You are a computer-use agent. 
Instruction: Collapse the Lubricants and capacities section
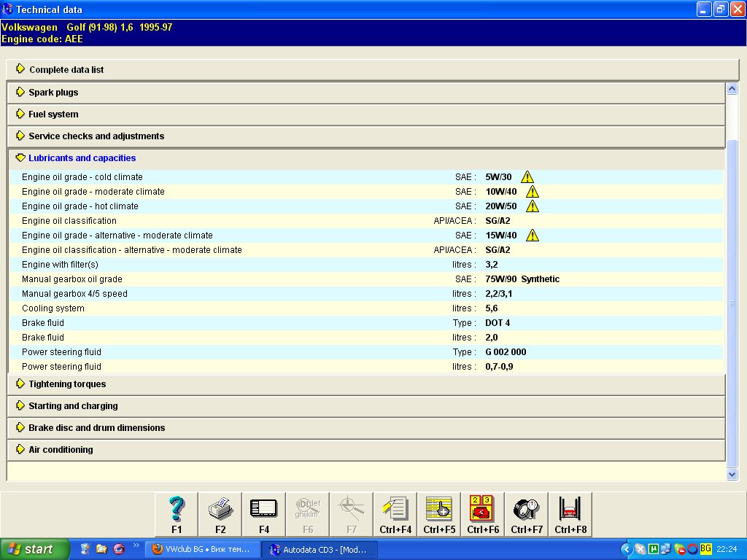tap(82, 158)
